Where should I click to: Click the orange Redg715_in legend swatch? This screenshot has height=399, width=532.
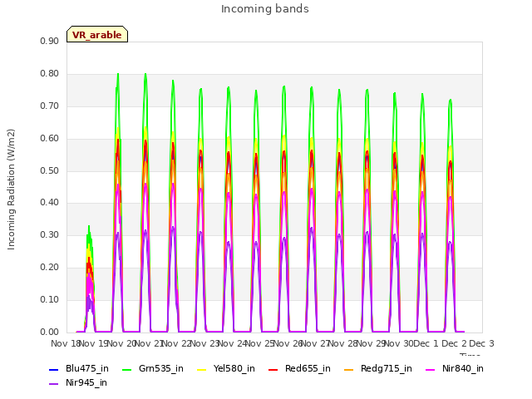pos(349,369)
